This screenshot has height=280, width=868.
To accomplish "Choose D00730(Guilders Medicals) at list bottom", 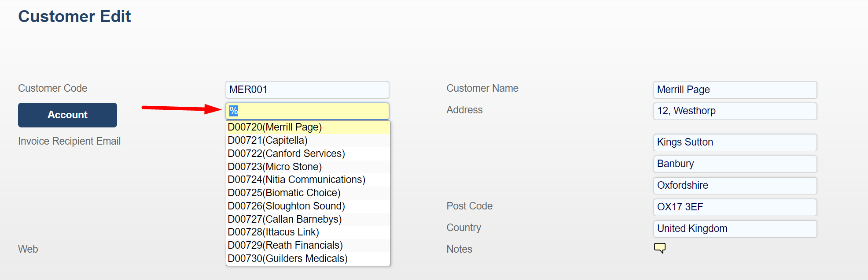I will click(287, 259).
